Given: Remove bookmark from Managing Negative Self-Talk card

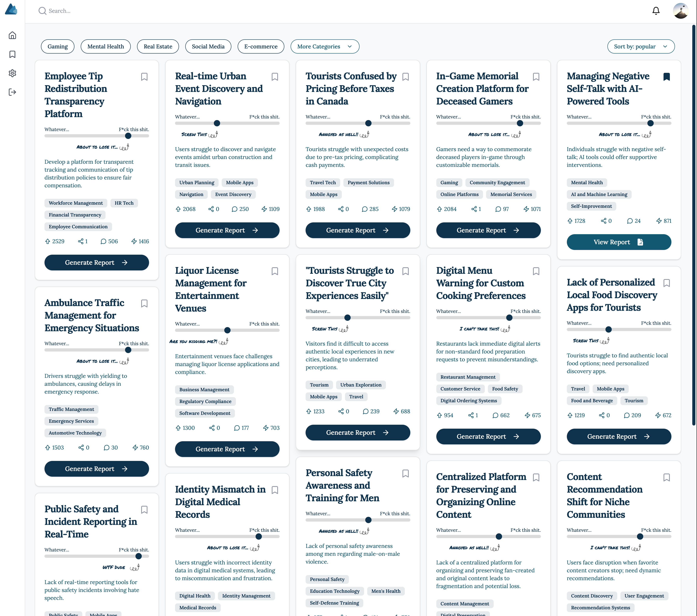Looking at the screenshot, I should pyautogui.click(x=666, y=77).
